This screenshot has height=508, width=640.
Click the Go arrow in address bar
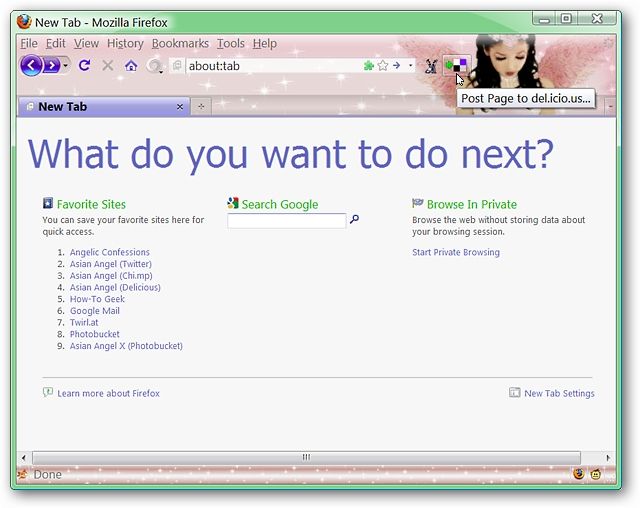(396, 65)
